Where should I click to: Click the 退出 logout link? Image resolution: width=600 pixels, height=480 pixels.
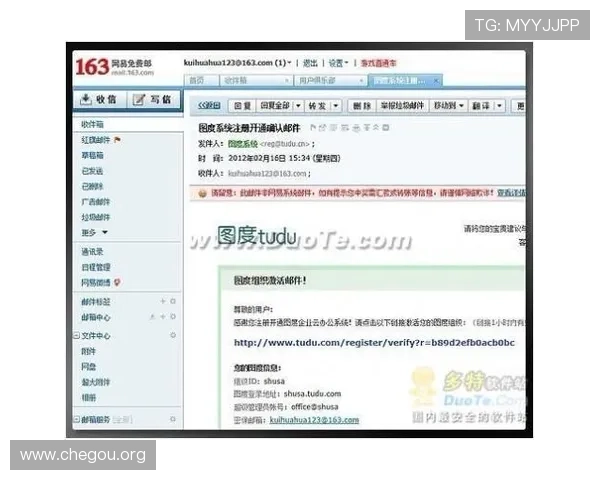point(310,63)
